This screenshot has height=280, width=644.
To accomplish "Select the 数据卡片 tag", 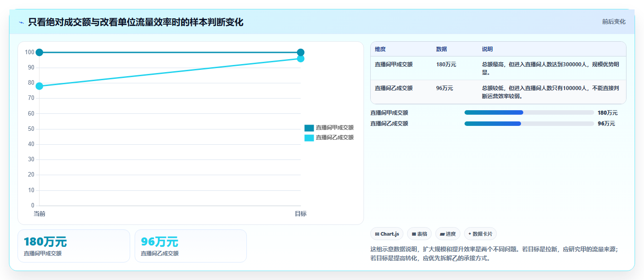I will pyautogui.click(x=480, y=234).
